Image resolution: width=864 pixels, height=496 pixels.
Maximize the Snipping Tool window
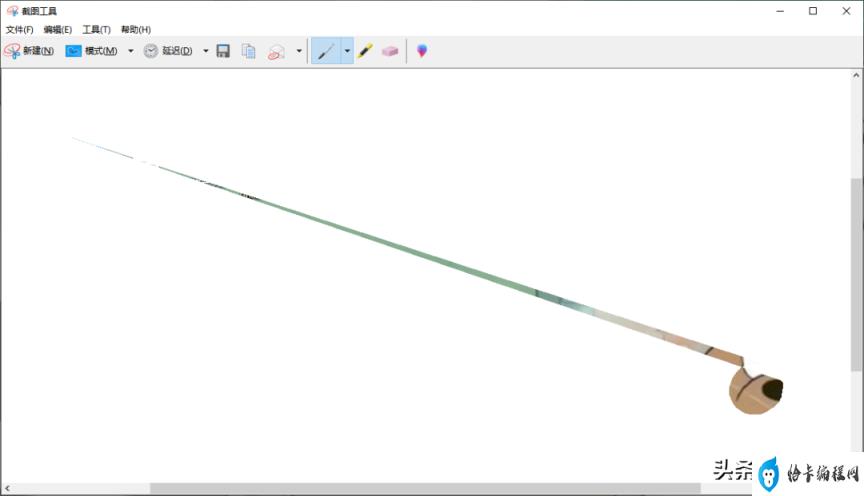point(813,11)
